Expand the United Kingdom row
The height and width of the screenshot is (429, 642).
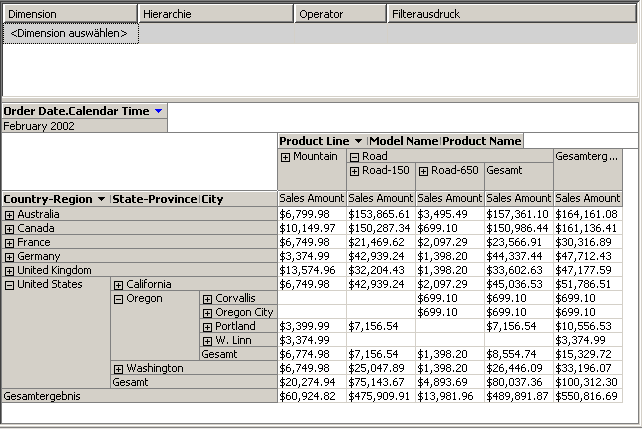[x=10, y=270]
